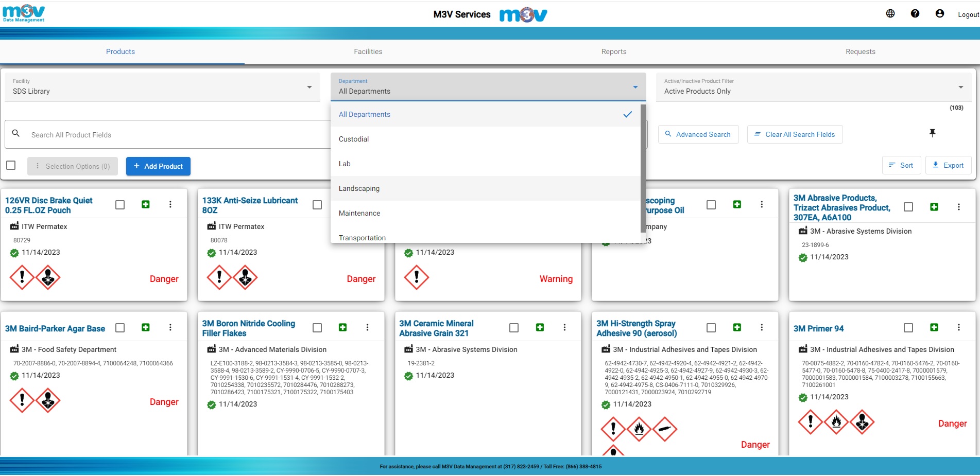
Task: Click the department list scrollbar
Action: (x=643, y=168)
